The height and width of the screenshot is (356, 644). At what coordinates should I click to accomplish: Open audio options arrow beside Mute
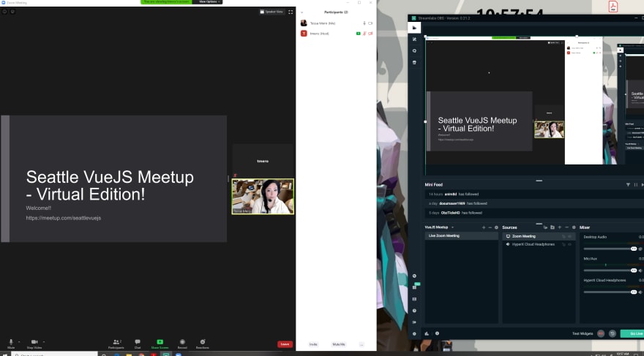pyautogui.click(x=19, y=341)
